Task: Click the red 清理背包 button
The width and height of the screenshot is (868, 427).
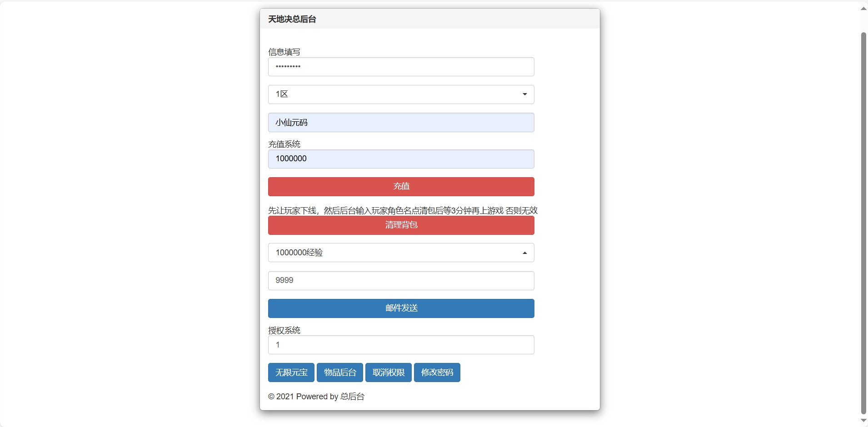Action: [401, 225]
